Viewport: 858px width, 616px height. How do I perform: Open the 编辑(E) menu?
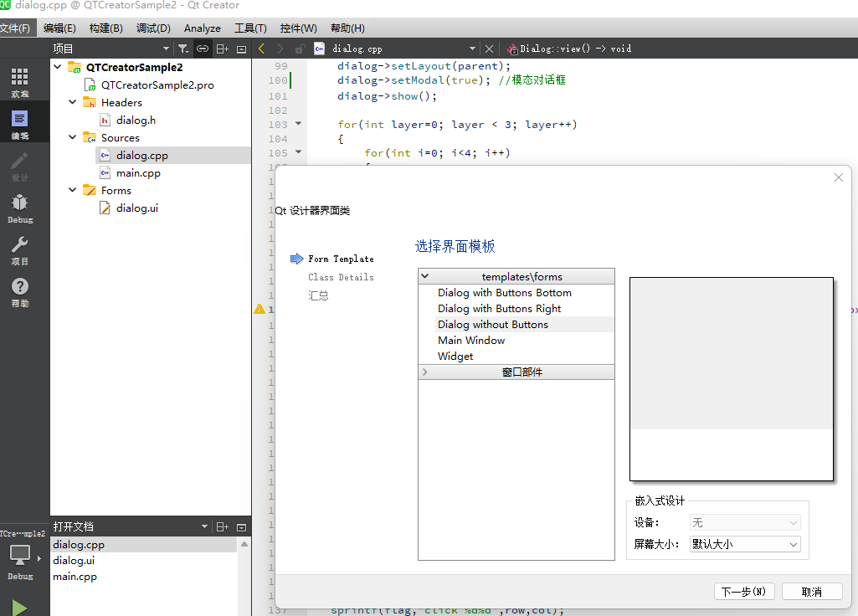tap(59, 28)
